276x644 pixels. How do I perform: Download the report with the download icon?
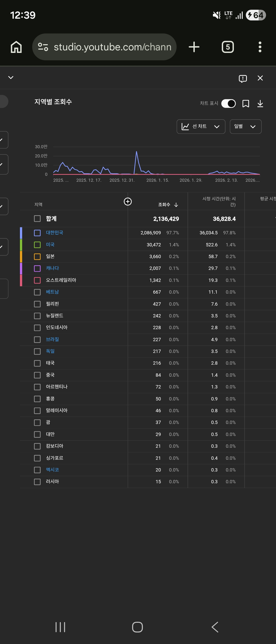[260, 103]
